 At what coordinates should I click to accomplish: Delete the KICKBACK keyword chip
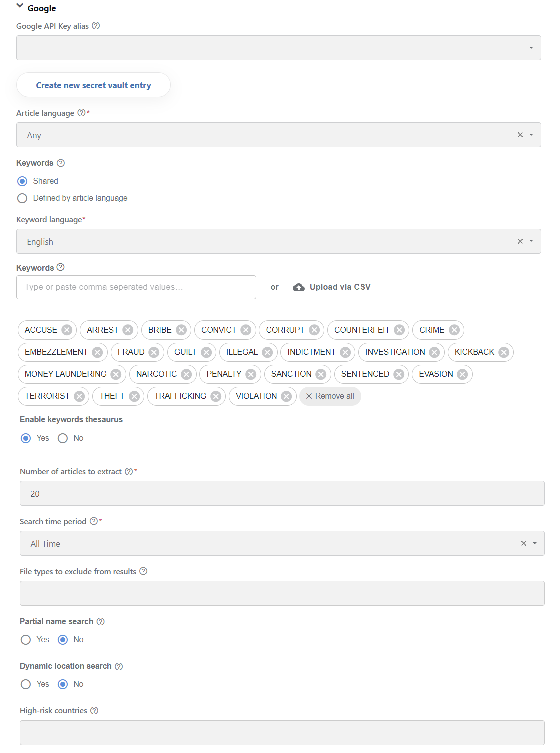click(504, 352)
